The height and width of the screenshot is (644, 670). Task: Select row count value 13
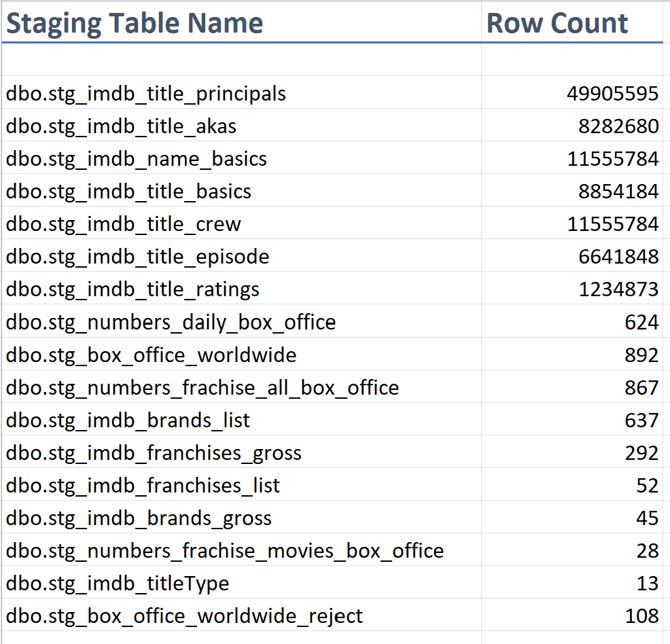pyautogui.click(x=572, y=582)
